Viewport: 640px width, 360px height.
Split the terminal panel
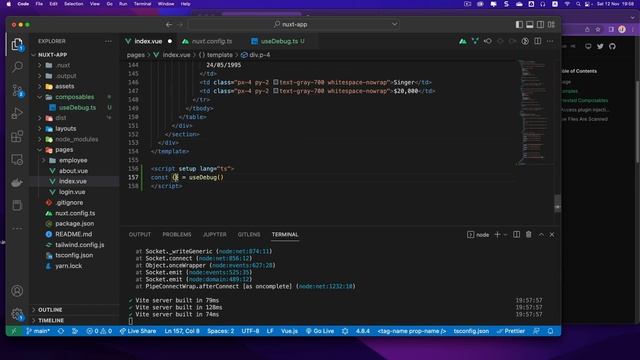pos(516,234)
